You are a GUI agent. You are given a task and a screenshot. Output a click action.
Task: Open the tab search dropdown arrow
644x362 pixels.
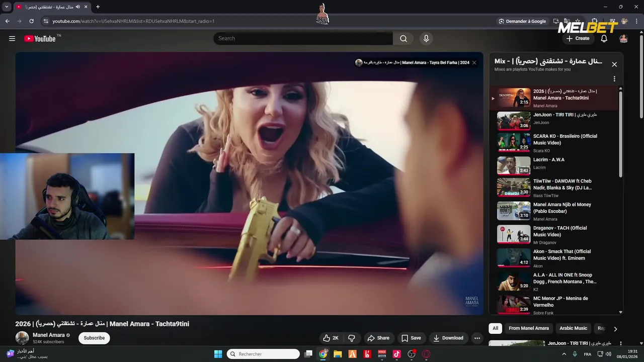pyautogui.click(x=7, y=7)
